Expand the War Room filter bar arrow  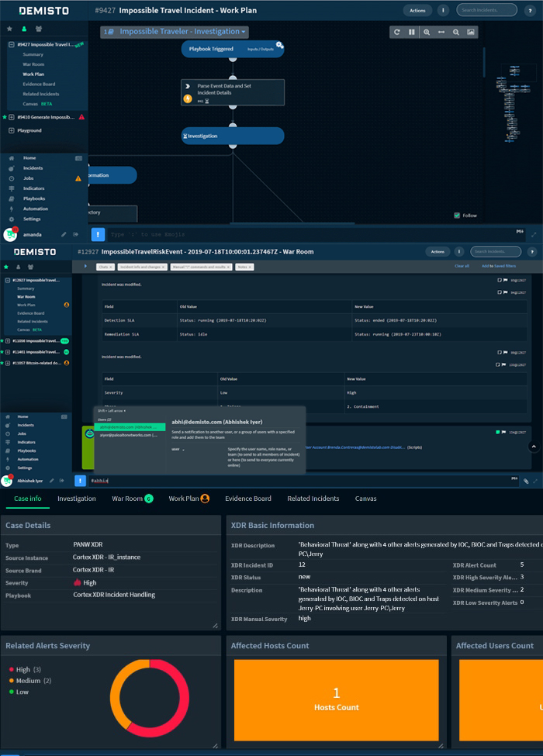tap(85, 266)
